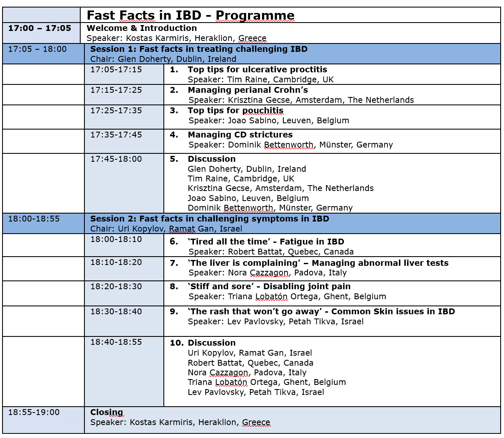Click 'Top tips for ulcerative proctitis' title
This screenshot has width=504, height=438.
point(257,69)
